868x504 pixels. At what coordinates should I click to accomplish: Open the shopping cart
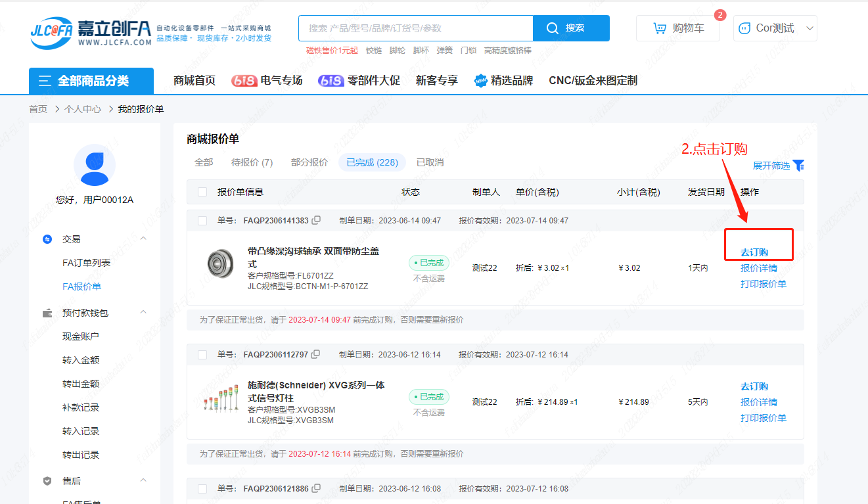678,28
